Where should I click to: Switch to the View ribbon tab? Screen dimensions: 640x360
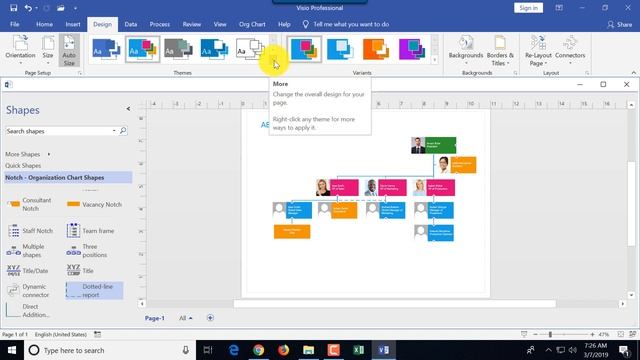pos(220,24)
